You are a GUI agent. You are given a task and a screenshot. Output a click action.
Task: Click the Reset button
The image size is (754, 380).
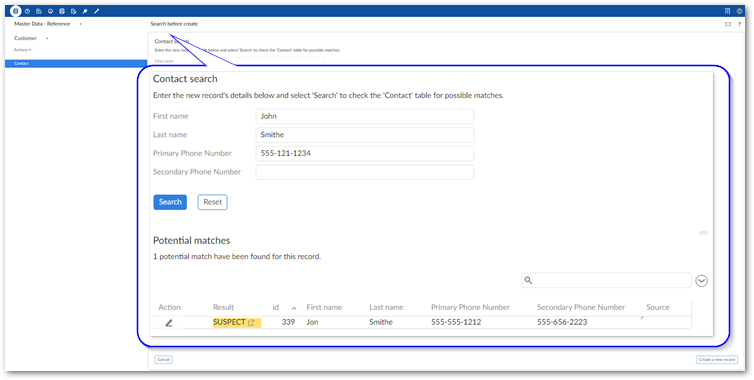click(x=213, y=202)
